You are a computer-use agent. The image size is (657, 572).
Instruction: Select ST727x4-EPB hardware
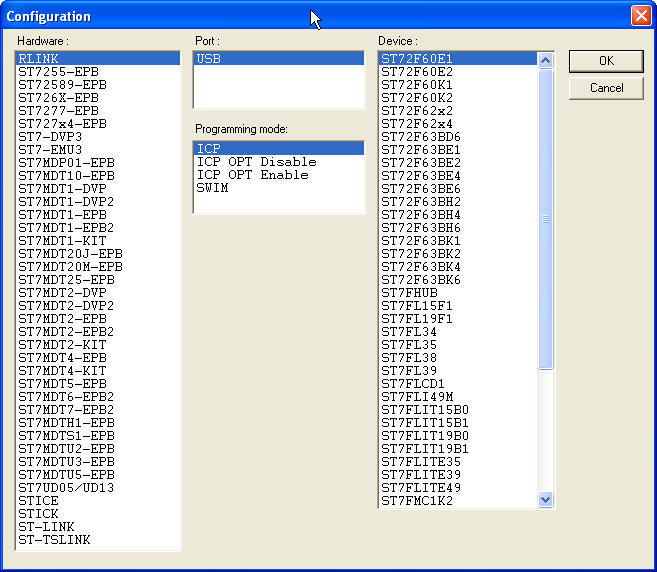click(98, 124)
